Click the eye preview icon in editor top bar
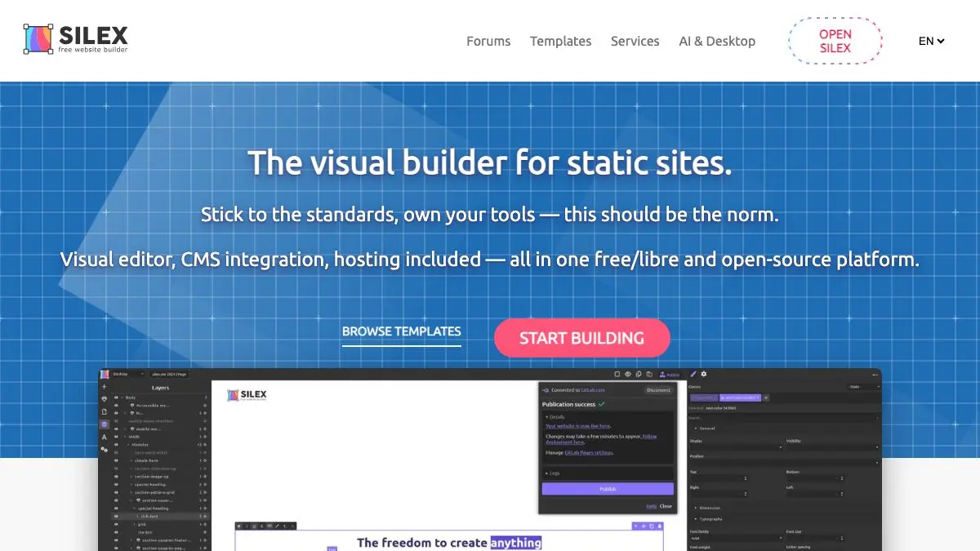Screen dimensions: 980x551 [628, 374]
